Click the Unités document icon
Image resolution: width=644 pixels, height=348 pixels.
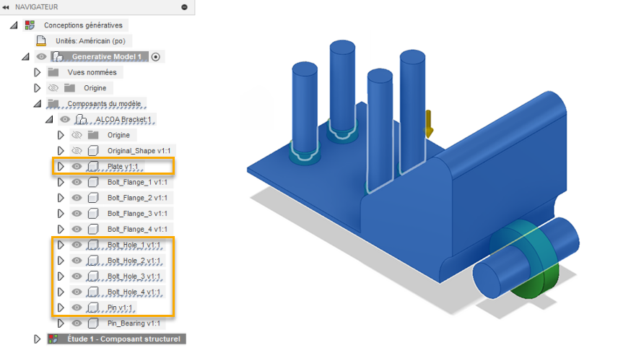(41, 40)
